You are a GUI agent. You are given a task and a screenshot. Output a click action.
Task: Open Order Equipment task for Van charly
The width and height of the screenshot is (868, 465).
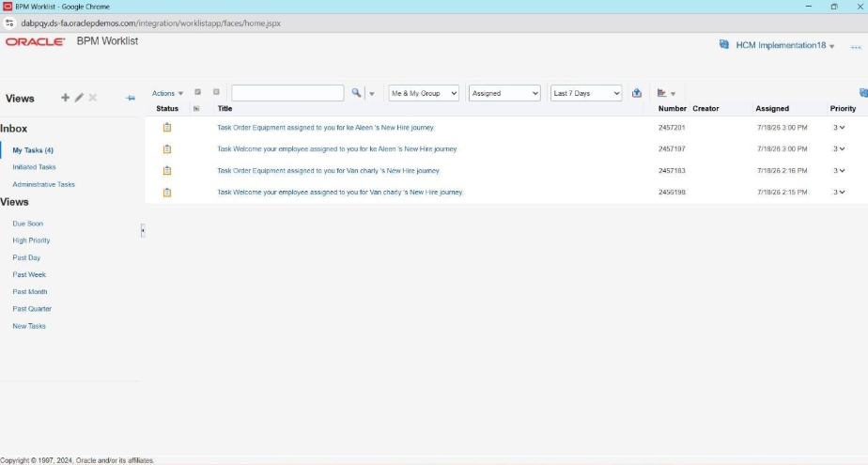coord(328,171)
